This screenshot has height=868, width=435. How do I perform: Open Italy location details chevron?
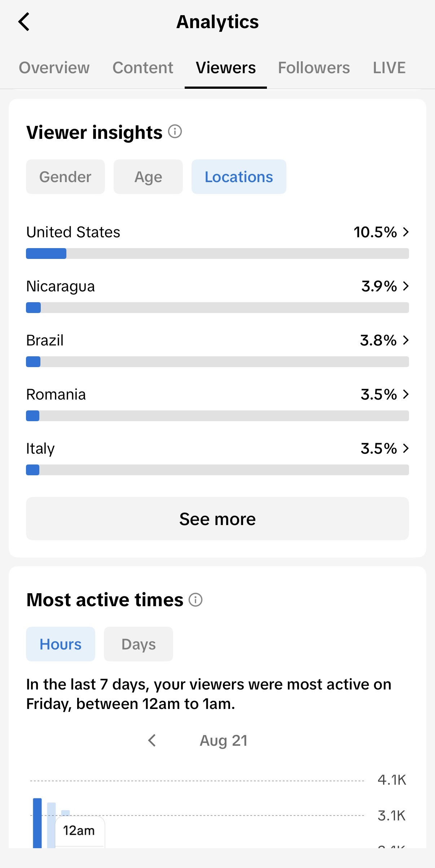click(406, 448)
